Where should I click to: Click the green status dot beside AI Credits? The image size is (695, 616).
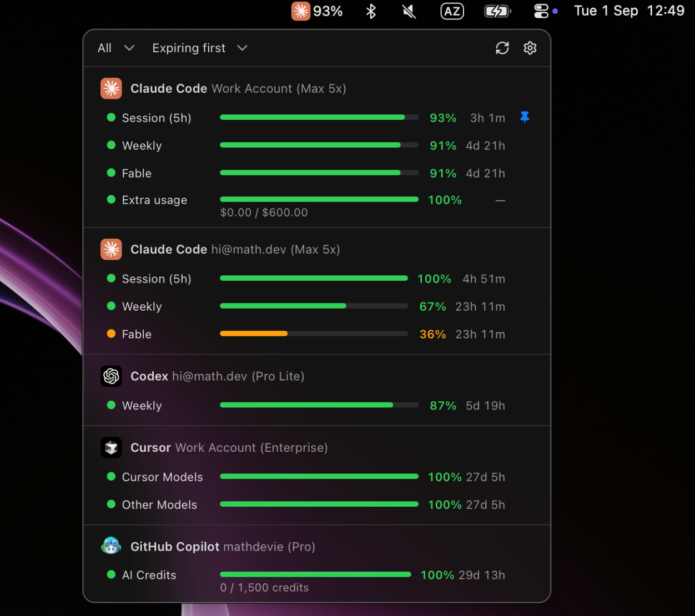pos(111,574)
